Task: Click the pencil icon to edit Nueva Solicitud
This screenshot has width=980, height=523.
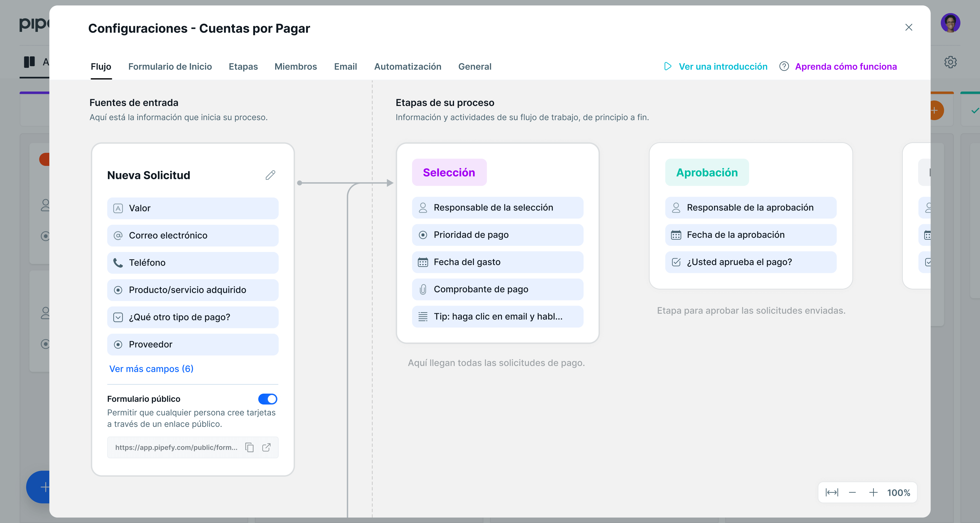Action: point(270,175)
